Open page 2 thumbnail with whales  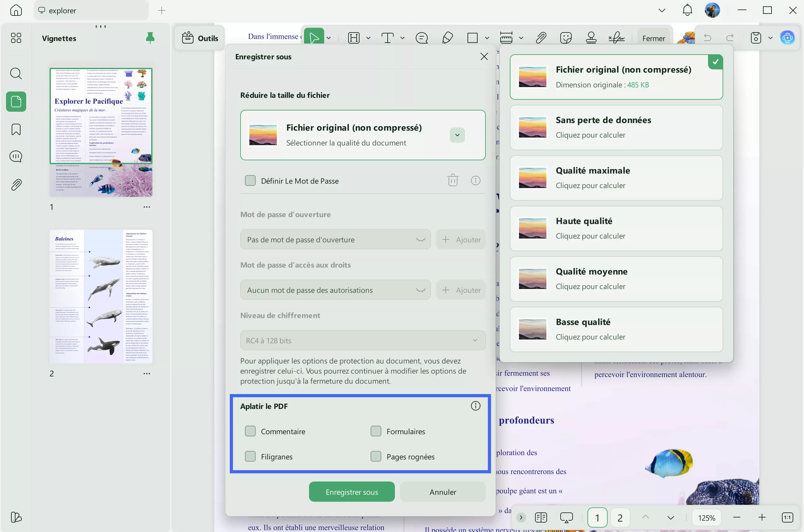tap(101, 297)
